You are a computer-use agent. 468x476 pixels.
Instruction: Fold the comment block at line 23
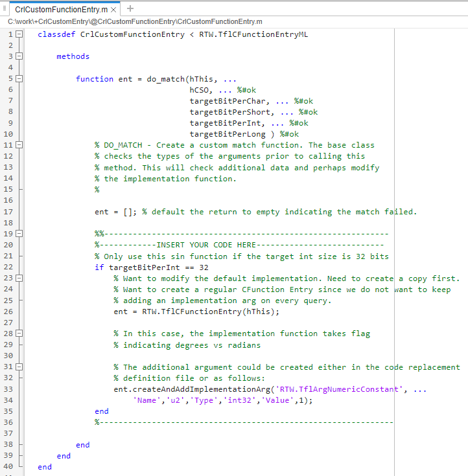[19, 278]
